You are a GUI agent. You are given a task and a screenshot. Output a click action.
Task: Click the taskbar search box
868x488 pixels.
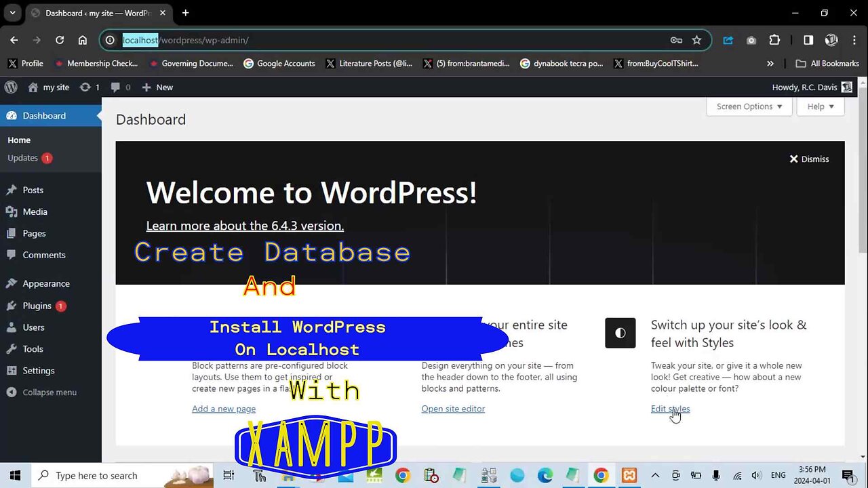(x=123, y=476)
